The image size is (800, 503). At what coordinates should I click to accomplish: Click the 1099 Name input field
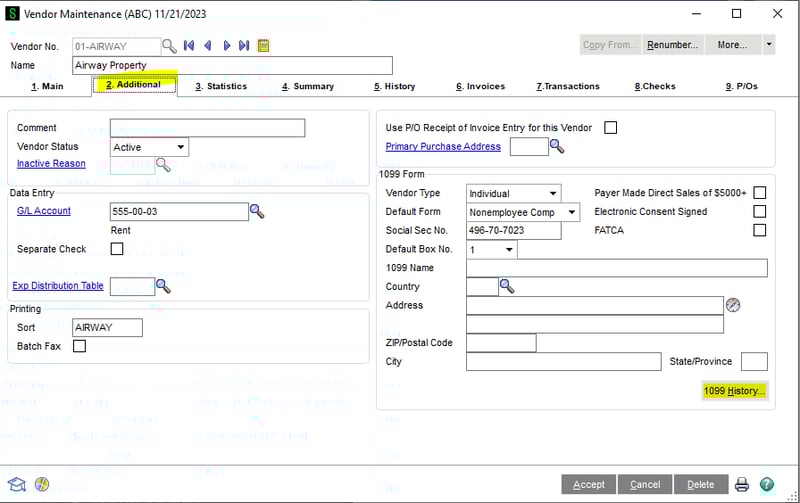point(616,268)
